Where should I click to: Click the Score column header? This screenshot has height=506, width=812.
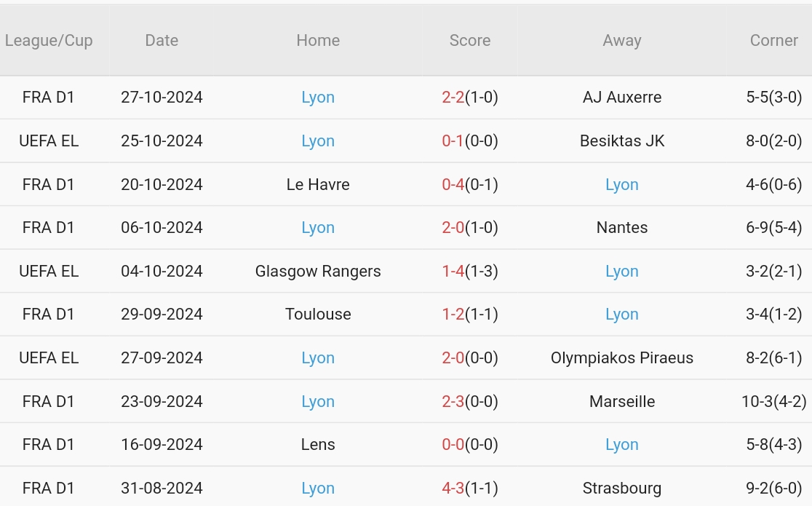tap(470, 41)
